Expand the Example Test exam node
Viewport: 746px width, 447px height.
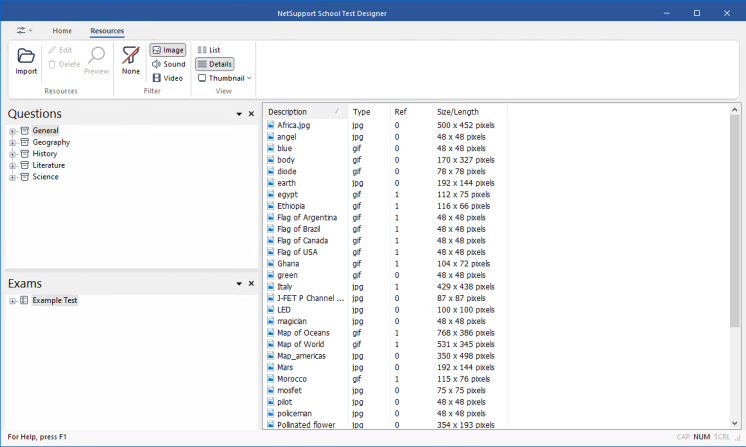[12, 301]
